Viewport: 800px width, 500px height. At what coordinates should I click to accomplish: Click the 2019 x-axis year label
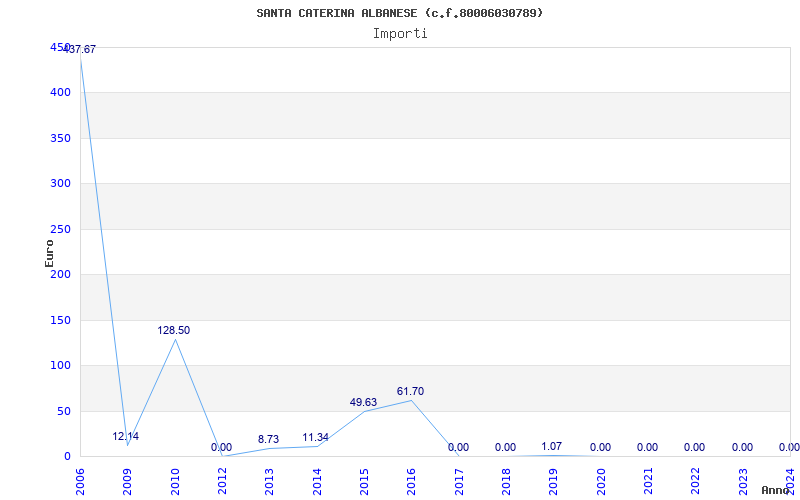(x=553, y=482)
